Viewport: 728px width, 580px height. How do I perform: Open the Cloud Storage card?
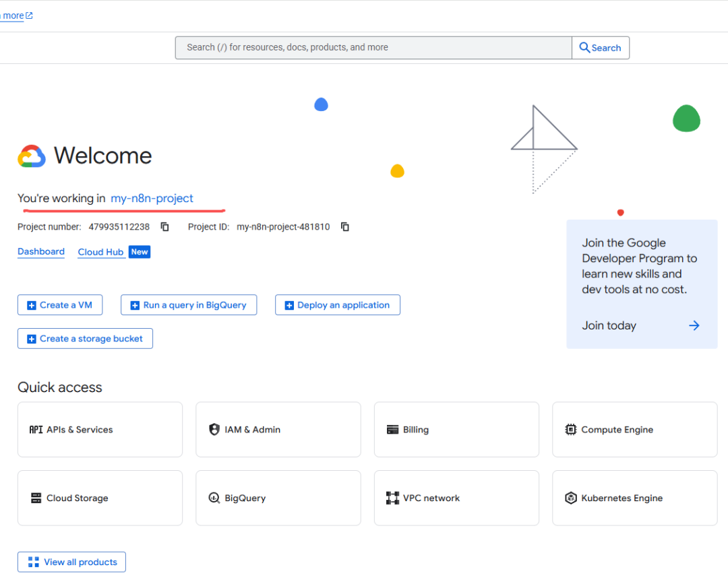point(100,498)
